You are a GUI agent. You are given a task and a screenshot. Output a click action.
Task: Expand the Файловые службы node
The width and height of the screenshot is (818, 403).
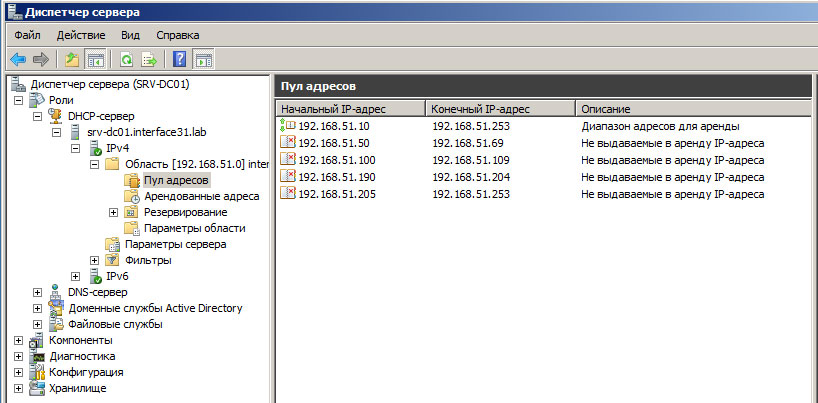tap(38, 325)
